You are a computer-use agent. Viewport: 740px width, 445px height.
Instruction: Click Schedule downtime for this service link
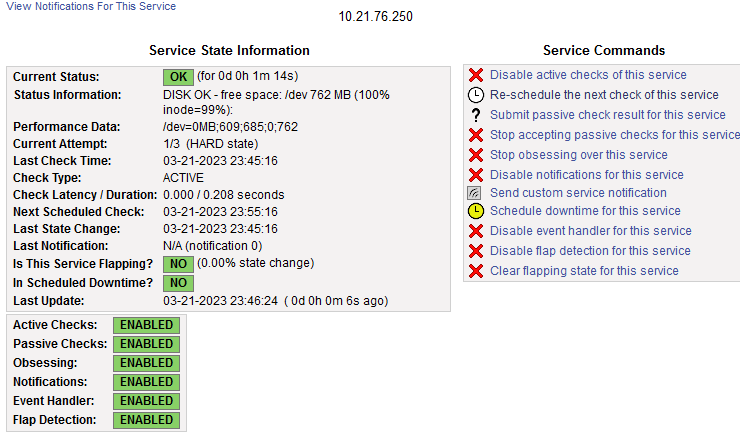pos(585,211)
